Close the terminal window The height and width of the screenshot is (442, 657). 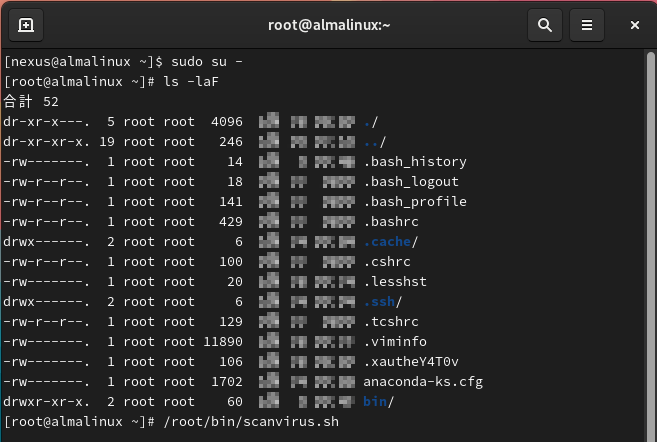coord(636,25)
